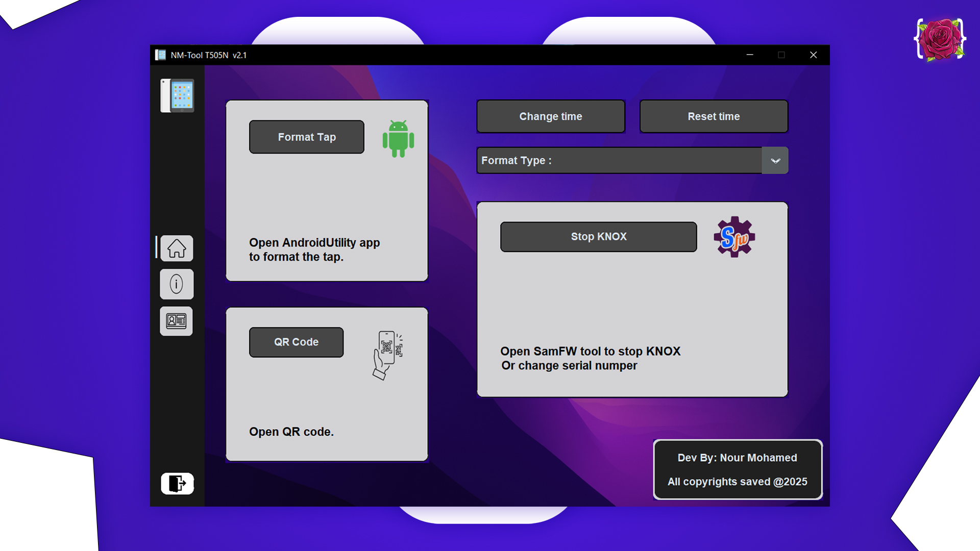This screenshot has width=980, height=551.
Task: Click the QR Code button
Action: pyautogui.click(x=297, y=342)
